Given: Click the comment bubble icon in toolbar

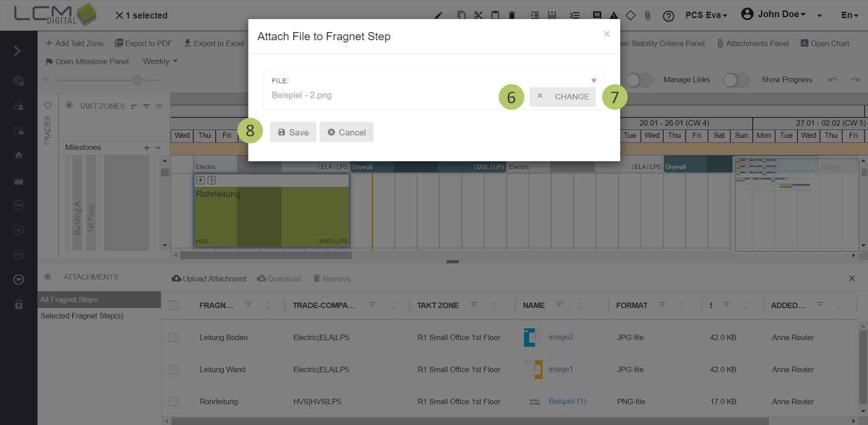Looking at the screenshot, I should point(597,16).
